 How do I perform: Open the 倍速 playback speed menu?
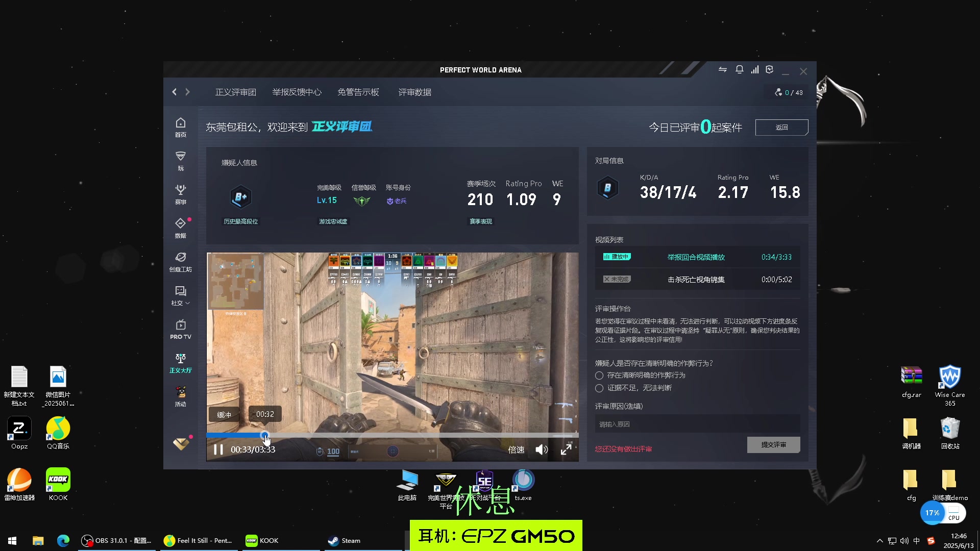point(516,449)
